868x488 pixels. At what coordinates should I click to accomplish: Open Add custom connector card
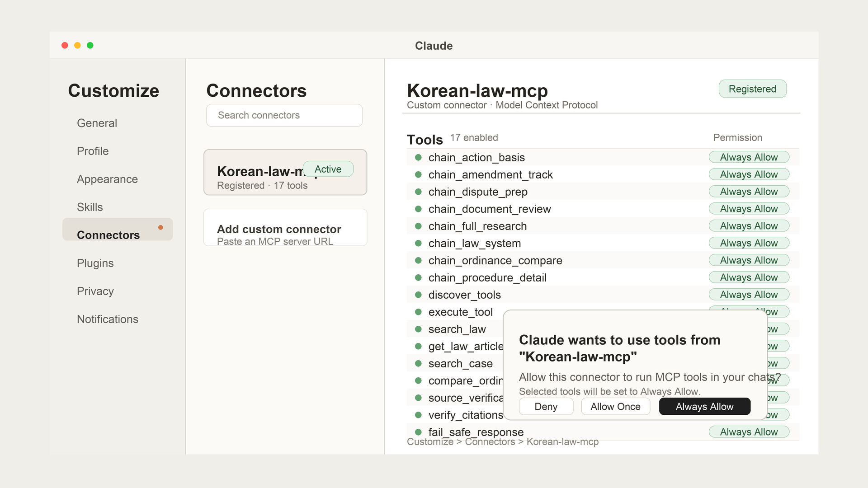click(x=285, y=227)
